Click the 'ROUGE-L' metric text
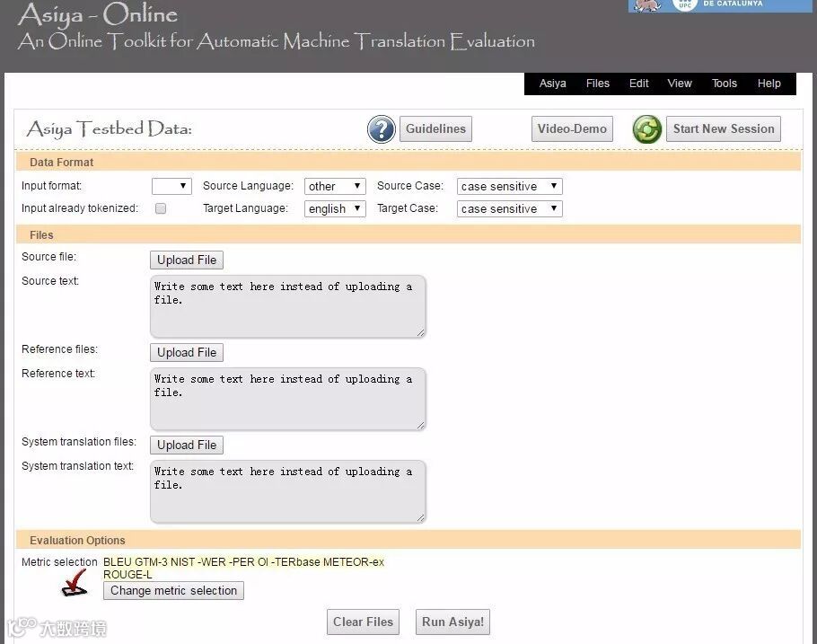This screenshot has width=817, height=644. tap(127, 575)
